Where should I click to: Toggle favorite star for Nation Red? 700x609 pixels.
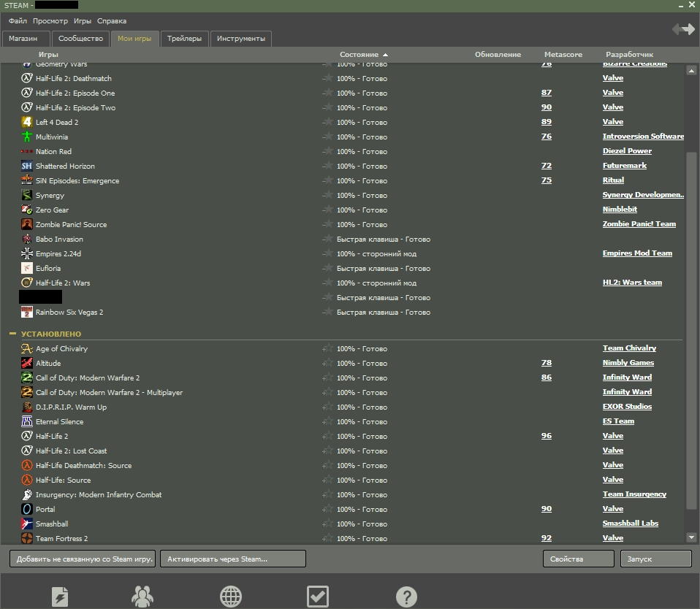click(327, 151)
